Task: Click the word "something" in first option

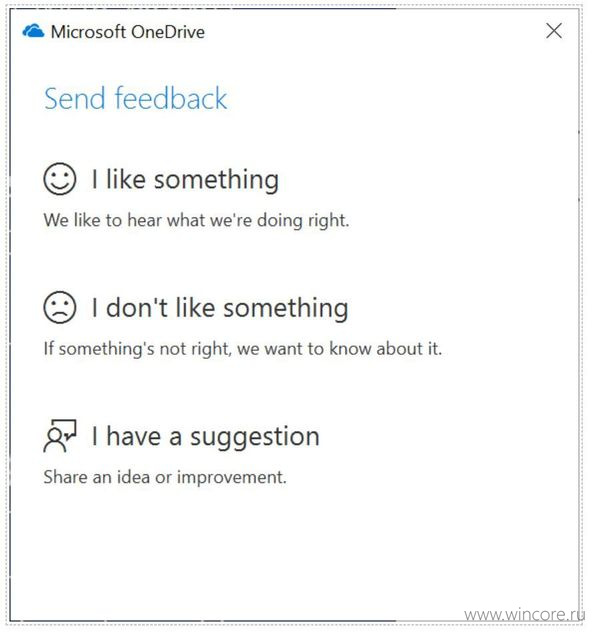Action: coord(217,180)
